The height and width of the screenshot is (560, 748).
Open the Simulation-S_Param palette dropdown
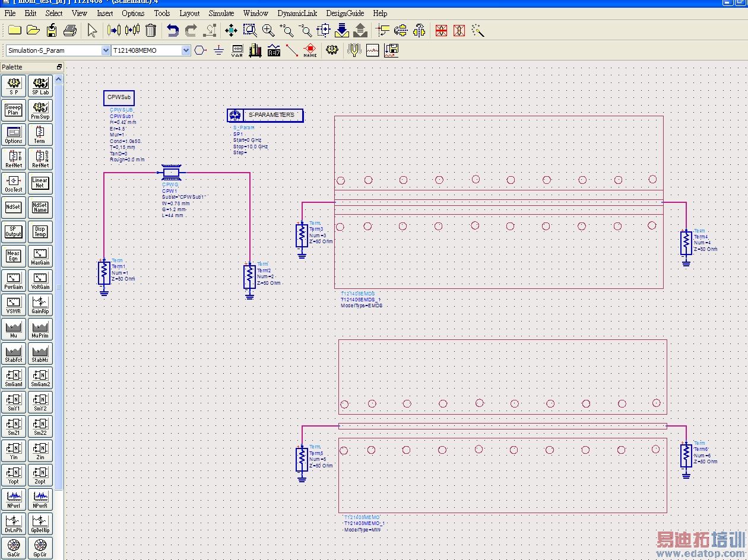point(106,50)
